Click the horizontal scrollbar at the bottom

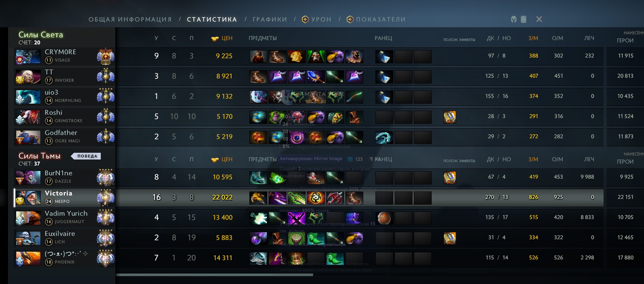[214, 275]
